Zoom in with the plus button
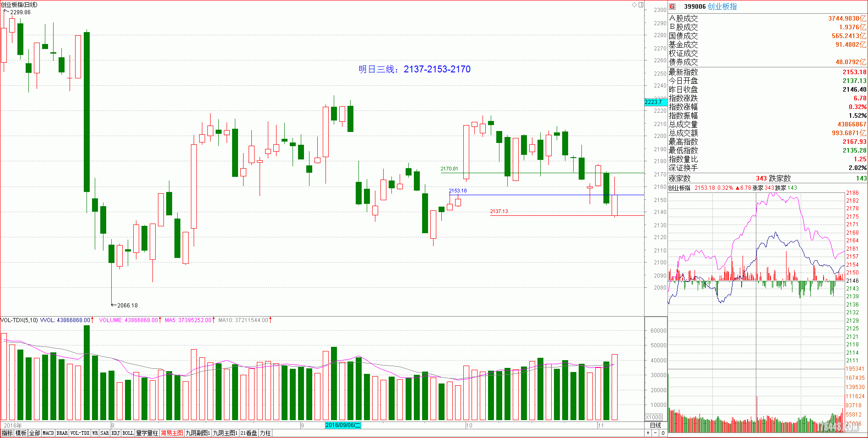868x438 pixels. click(648, 433)
